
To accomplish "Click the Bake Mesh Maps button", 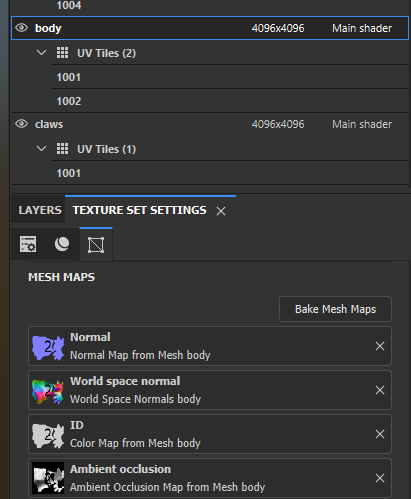I will (335, 309).
